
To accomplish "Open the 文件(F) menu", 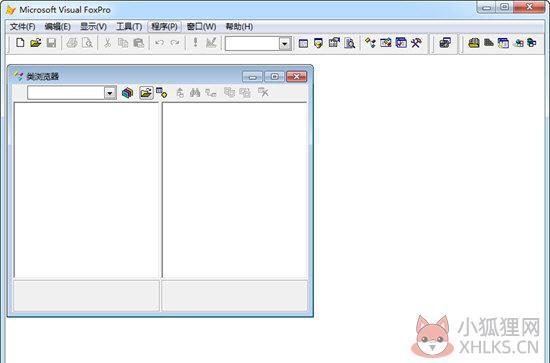I will 22,27.
